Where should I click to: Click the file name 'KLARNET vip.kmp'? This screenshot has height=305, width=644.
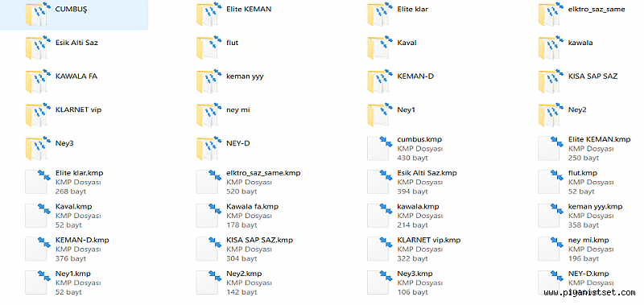pos(429,241)
